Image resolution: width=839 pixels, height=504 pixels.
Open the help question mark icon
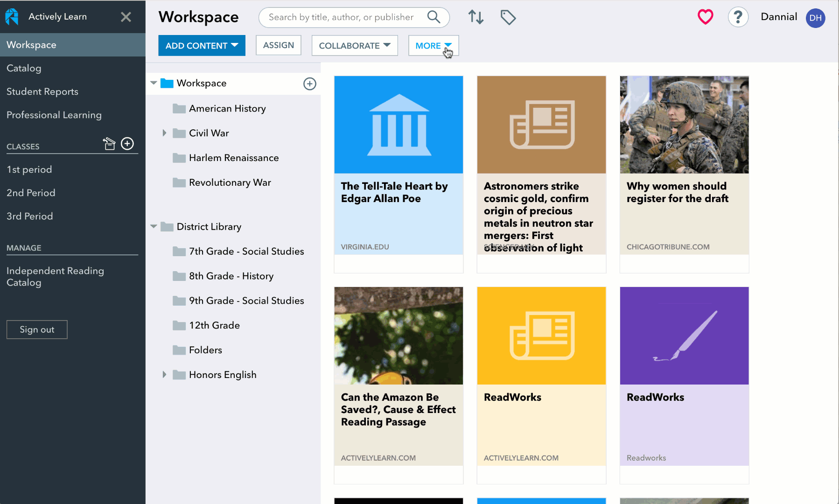[738, 17]
